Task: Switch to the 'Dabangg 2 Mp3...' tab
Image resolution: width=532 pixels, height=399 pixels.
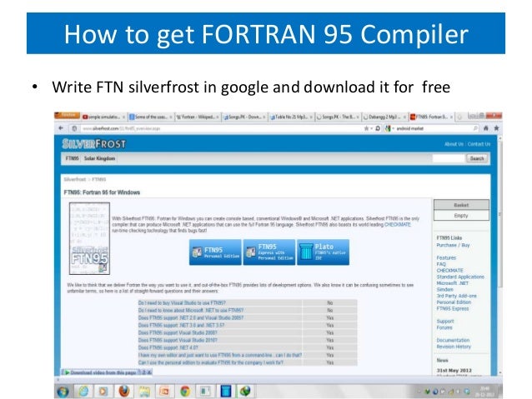Action: [384, 117]
